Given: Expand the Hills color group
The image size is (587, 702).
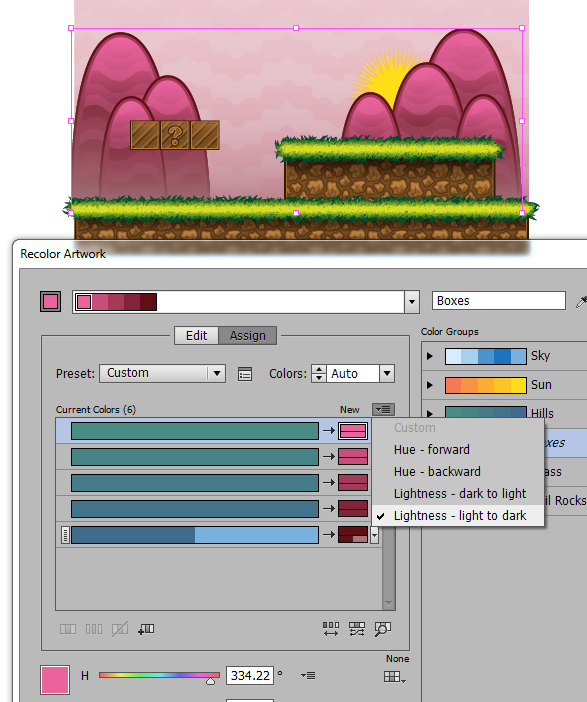Looking at the screenshot, I should (430, 413).
